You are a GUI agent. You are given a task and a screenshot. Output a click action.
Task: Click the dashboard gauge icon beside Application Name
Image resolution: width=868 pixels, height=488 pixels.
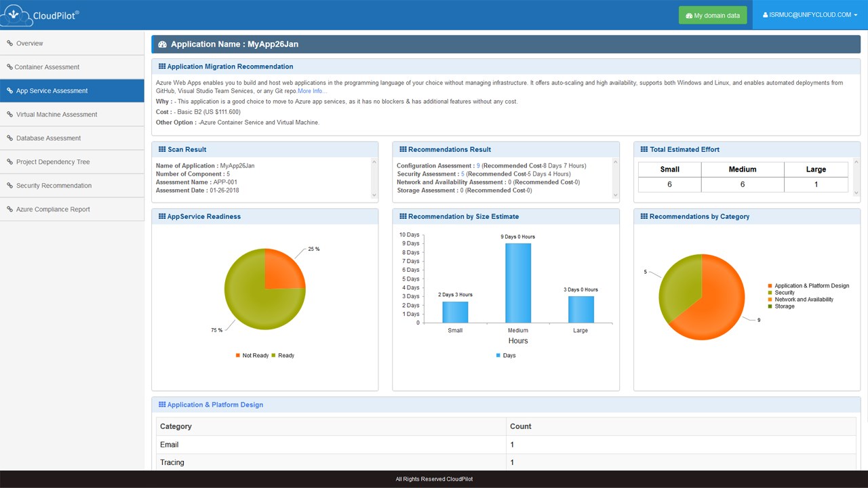coord(162,45)
